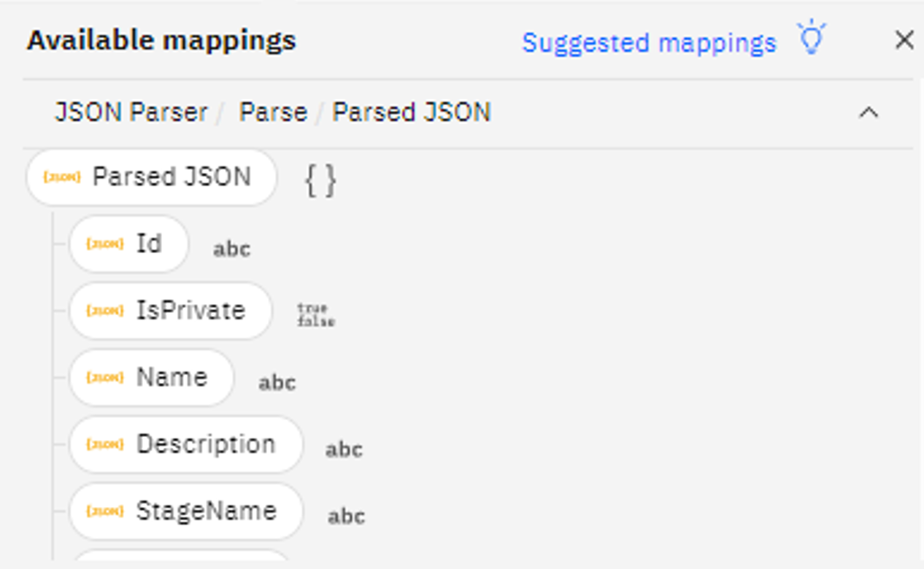
Task: Click the JSON icon on IsPrivate pill
Action: pos(105,311)
